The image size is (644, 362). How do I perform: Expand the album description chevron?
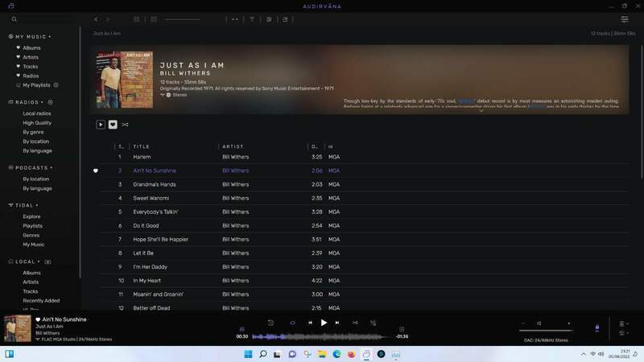(x=481, y=111)
